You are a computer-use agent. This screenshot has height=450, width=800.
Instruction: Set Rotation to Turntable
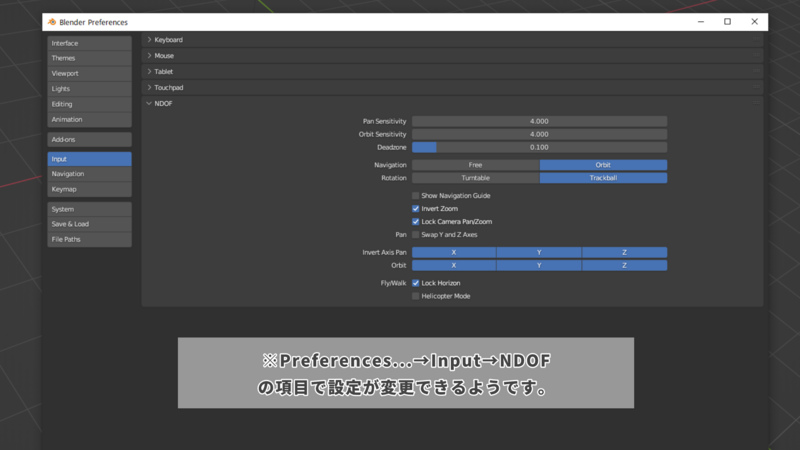click(476, 178)
